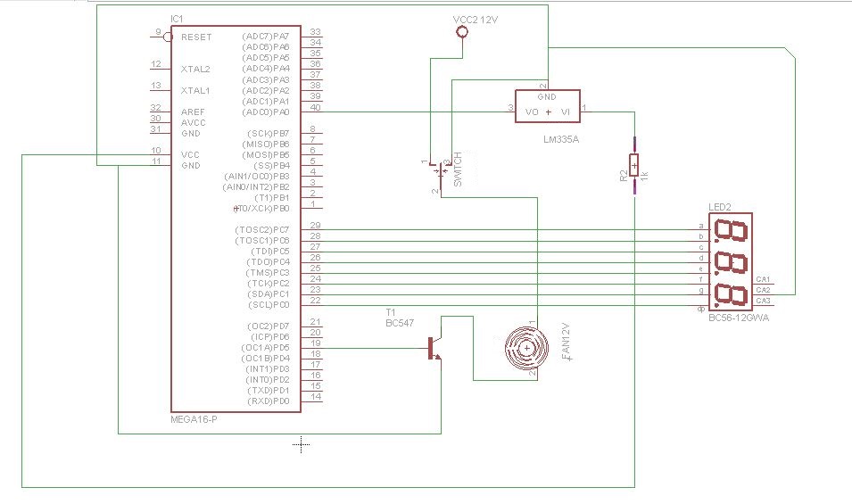Click the (ADC0)PA0 pin label
The width and height of the screenshot is (852, 504).
[x=265, y=112]
